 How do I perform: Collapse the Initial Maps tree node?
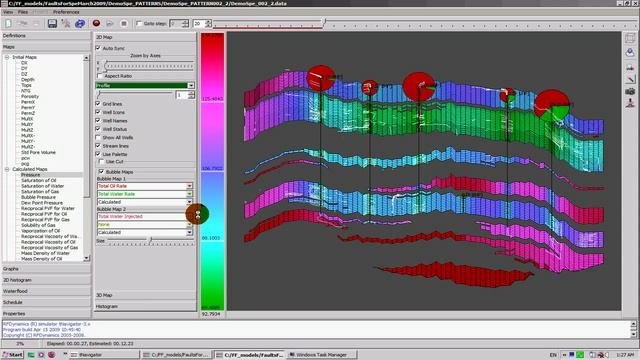[x=7, y=57]
